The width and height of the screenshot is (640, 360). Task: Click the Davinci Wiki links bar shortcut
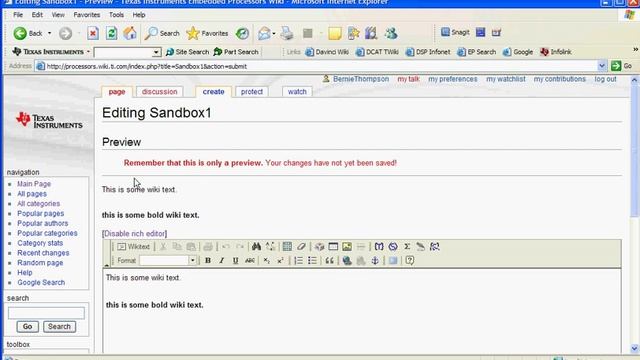click(x=327, y=52)
